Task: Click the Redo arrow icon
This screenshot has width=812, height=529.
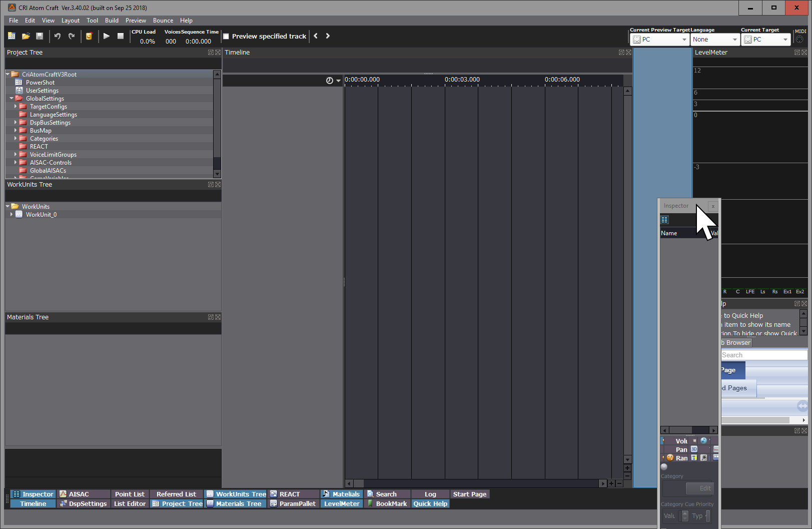Action: pyautogui.click(x=72, y=36)
